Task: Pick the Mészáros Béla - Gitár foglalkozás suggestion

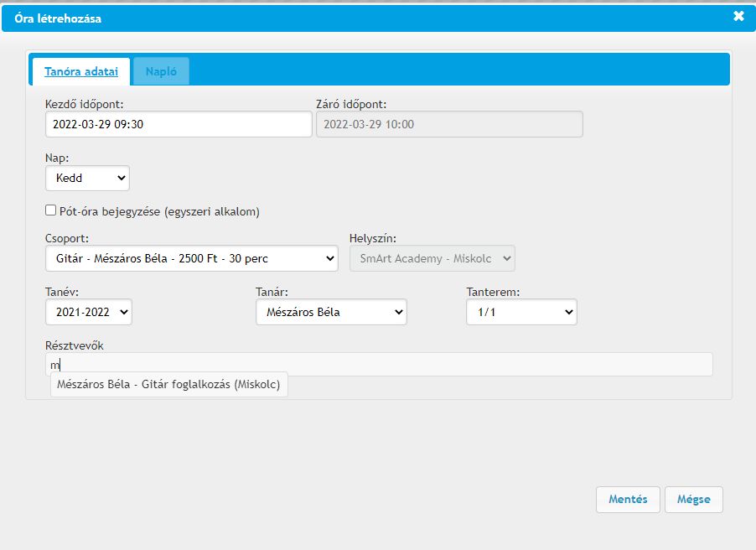Action: pyautogui.click(x=169, y=385)
